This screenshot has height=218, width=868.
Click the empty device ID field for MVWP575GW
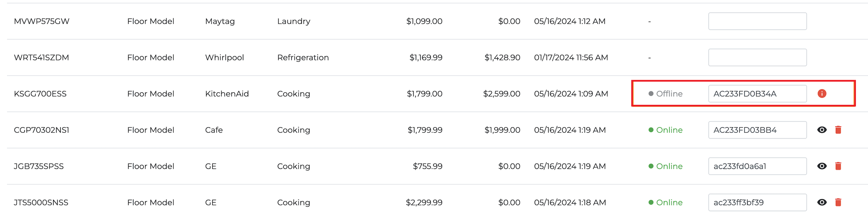click(758, 21)
